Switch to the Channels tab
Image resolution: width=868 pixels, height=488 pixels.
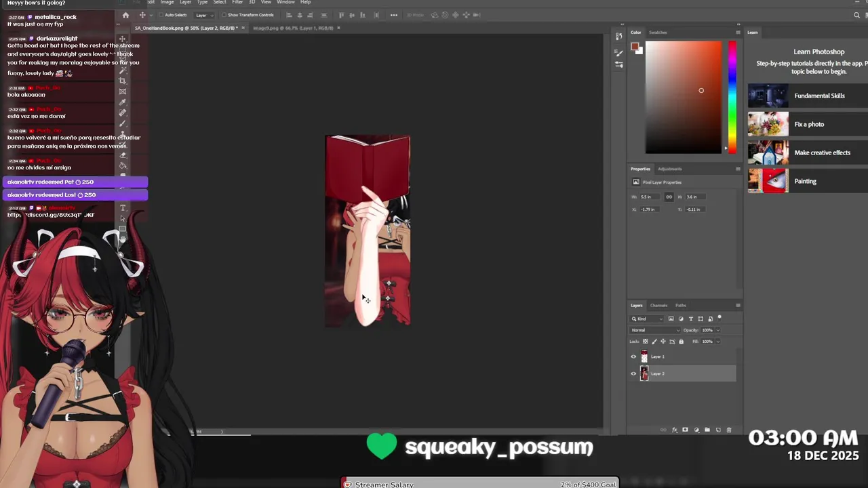(x=658, y=305)
